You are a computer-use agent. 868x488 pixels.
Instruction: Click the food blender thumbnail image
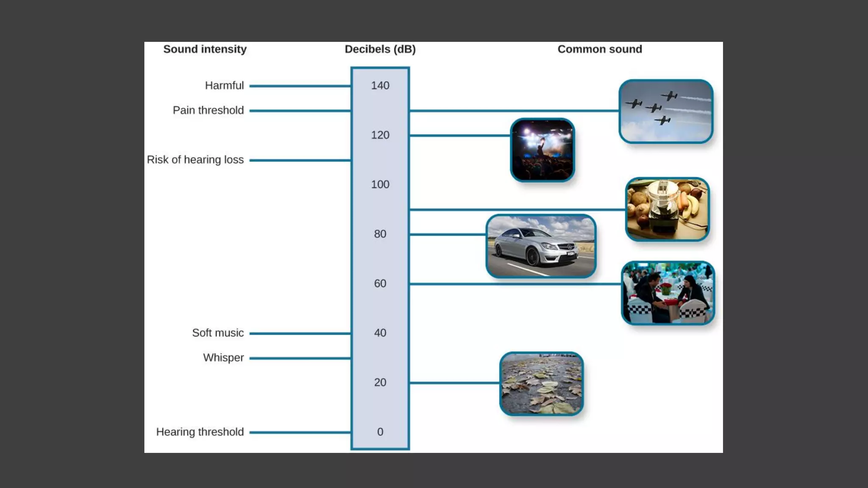tap(667, 209)
